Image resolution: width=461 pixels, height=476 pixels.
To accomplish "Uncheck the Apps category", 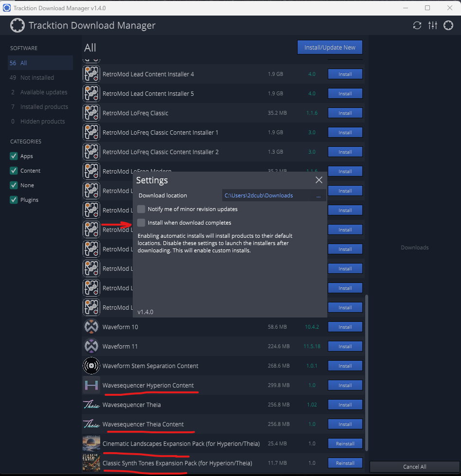I will pyautogui.click(x=14, y=156).
